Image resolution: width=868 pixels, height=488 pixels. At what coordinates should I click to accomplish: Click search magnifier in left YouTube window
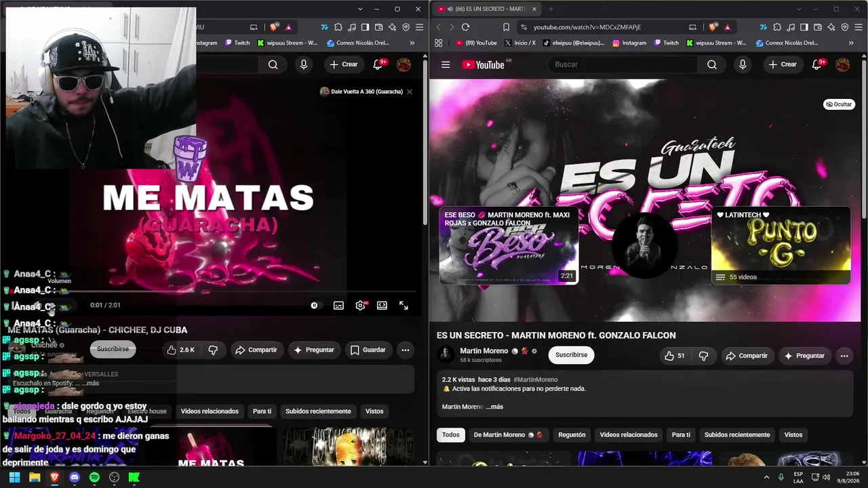click(273, 64)
